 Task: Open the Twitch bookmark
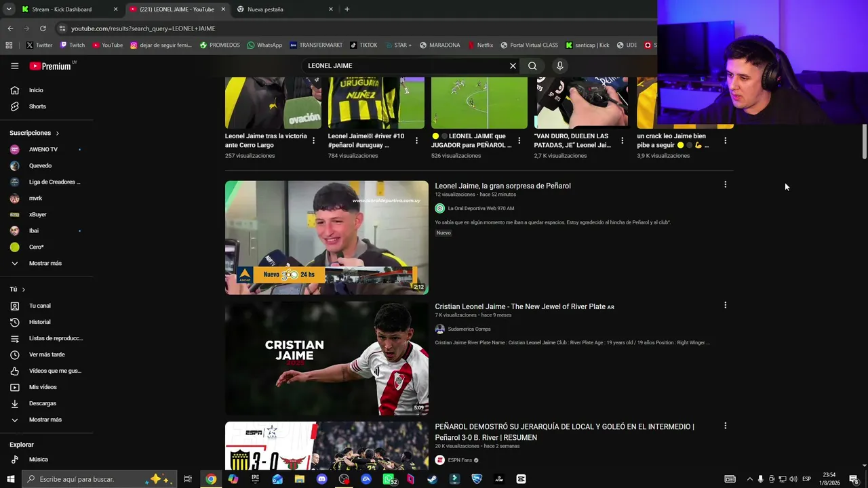pyautogui.click(x=72, y=45)
